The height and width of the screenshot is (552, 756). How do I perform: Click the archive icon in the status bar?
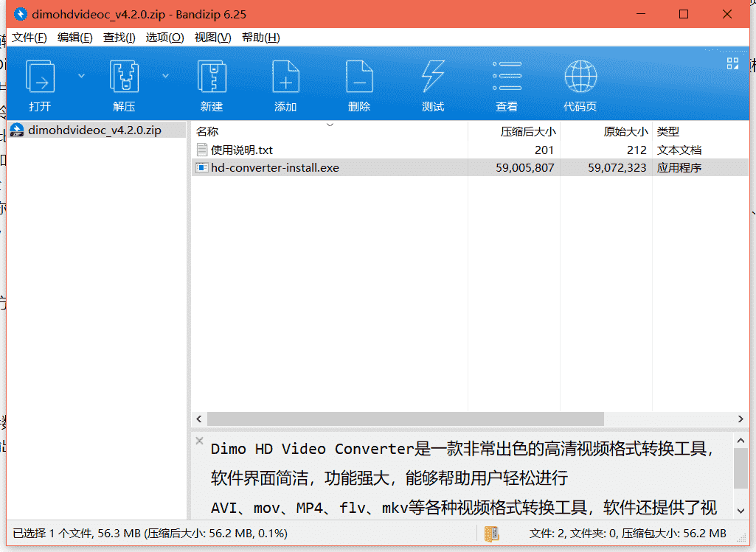pos(491,534)
